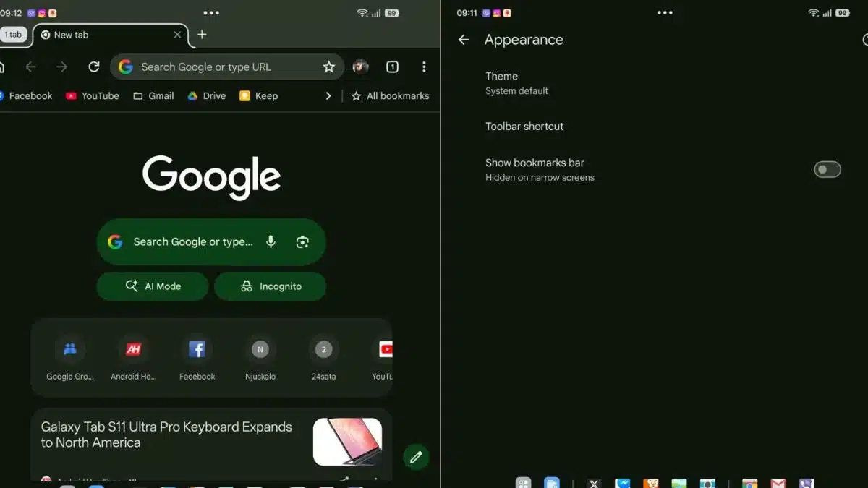868x488 pixels.
Task: Tap the green pencil customize button
Action: (x=416, y=457)
